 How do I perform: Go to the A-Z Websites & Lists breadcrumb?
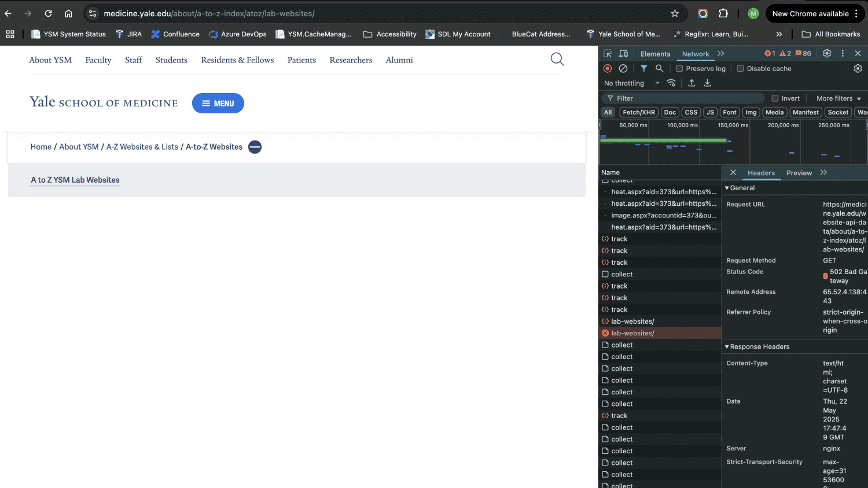coord(142,147)
